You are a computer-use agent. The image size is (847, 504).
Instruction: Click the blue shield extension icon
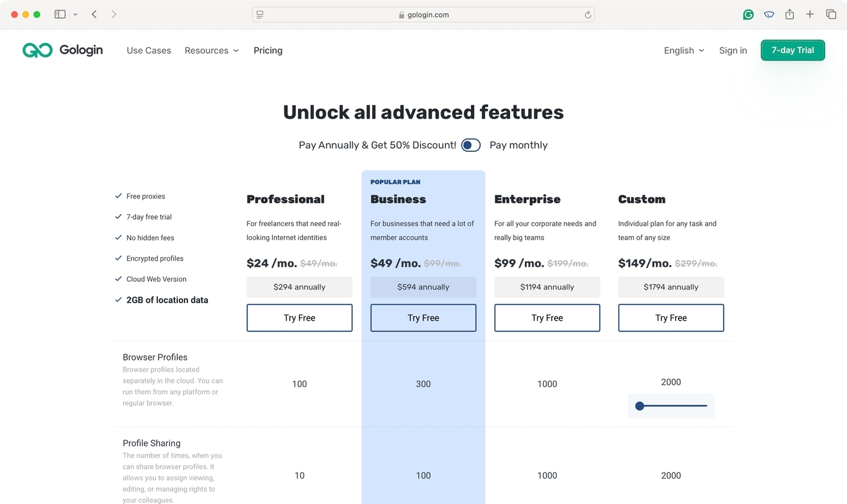[x=769, y=15]
